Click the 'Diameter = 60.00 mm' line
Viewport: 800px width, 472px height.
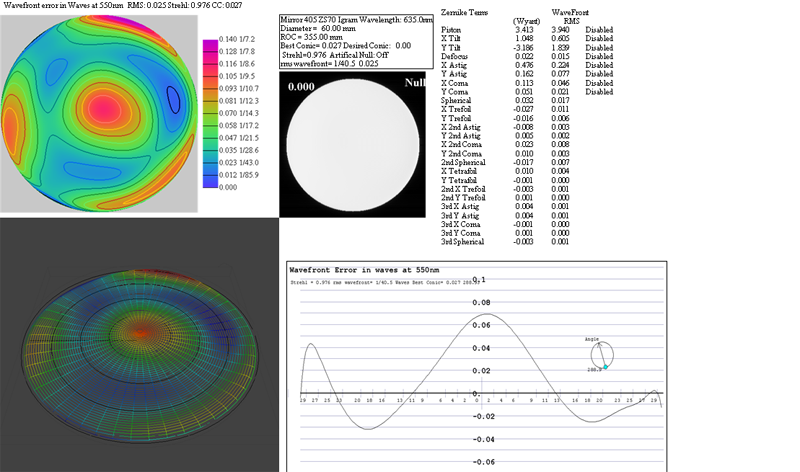318,29
